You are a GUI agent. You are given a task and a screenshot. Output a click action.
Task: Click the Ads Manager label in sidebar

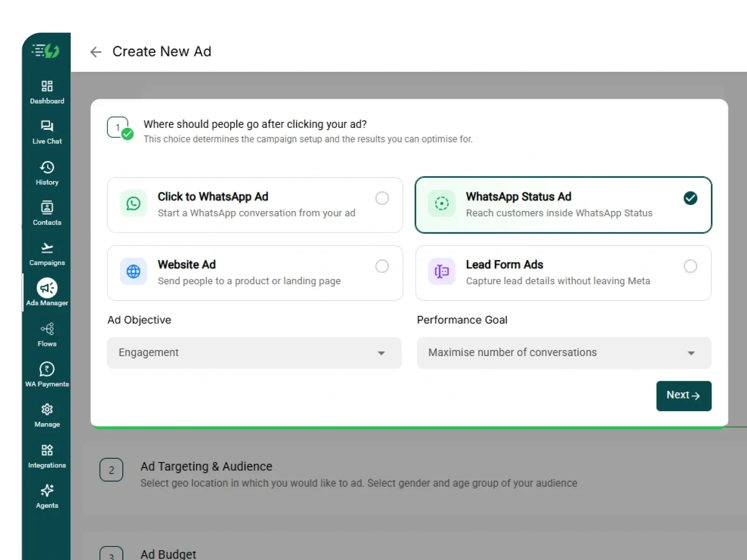point(47,303)
